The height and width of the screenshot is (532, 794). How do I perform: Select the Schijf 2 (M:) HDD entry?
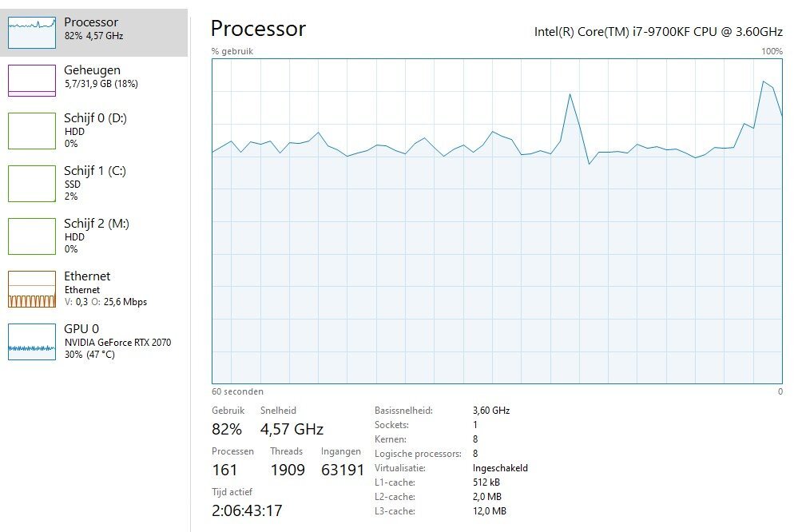[96, 224]
